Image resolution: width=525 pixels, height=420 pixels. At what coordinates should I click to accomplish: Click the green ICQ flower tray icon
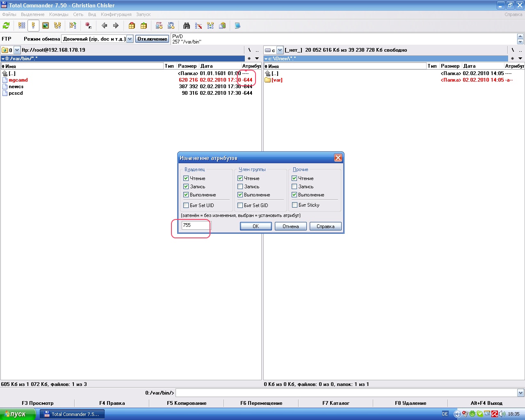472,414
